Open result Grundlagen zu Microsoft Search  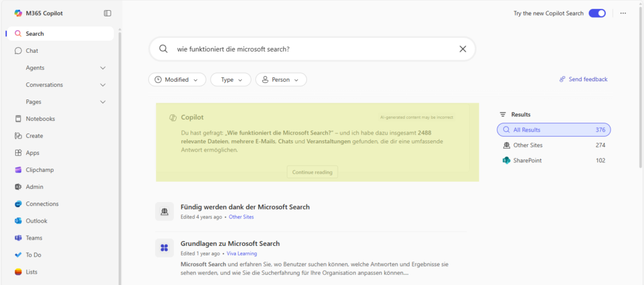click(x=230, y=243)
